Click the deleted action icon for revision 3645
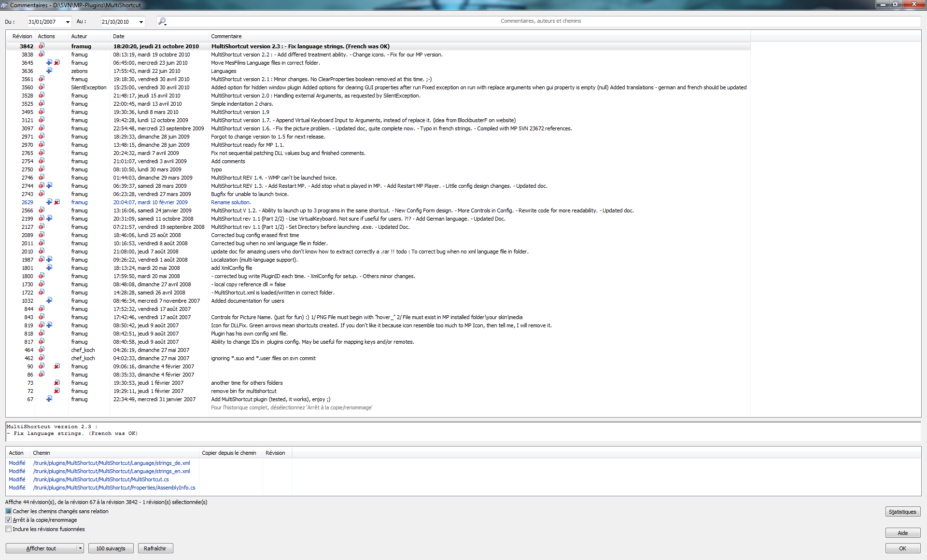 click(x=57, y=63)
